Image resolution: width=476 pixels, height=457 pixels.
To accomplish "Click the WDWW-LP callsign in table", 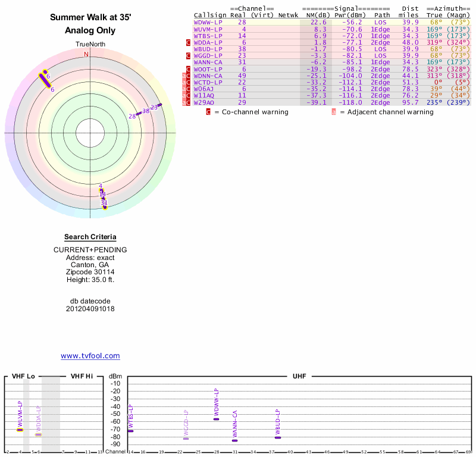I will 208,22.
